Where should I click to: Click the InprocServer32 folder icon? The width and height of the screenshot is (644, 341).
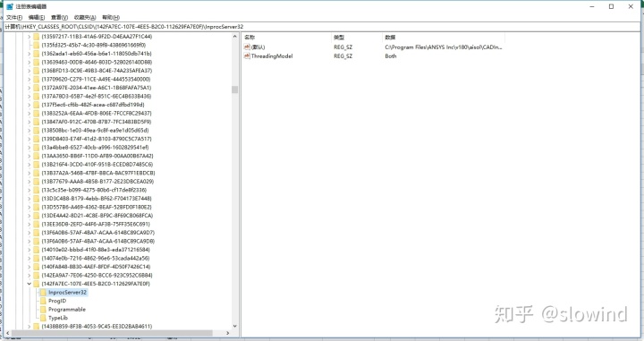pyautogui.click(x=43, y=293)
